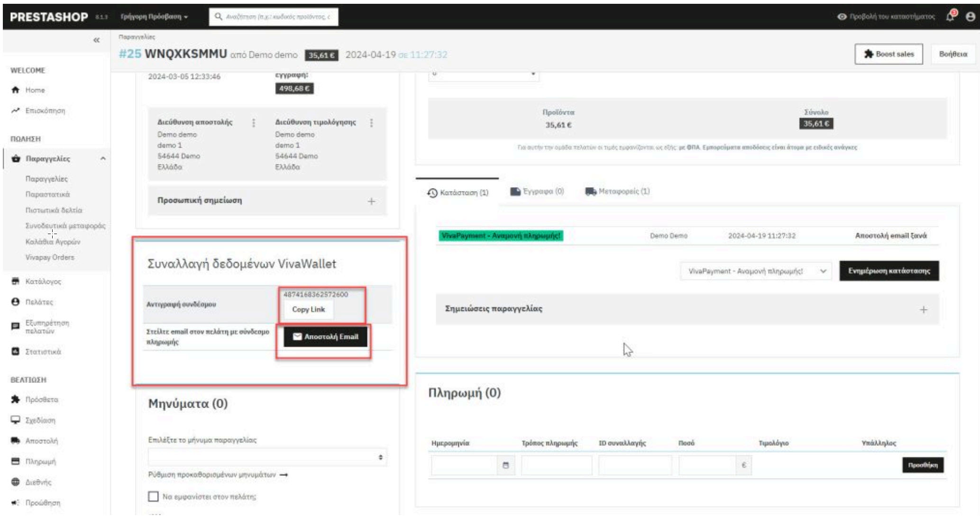Click the green VivaPayment status badge
This screenshot has height=517, width=980.
click(x=501, y=236)
